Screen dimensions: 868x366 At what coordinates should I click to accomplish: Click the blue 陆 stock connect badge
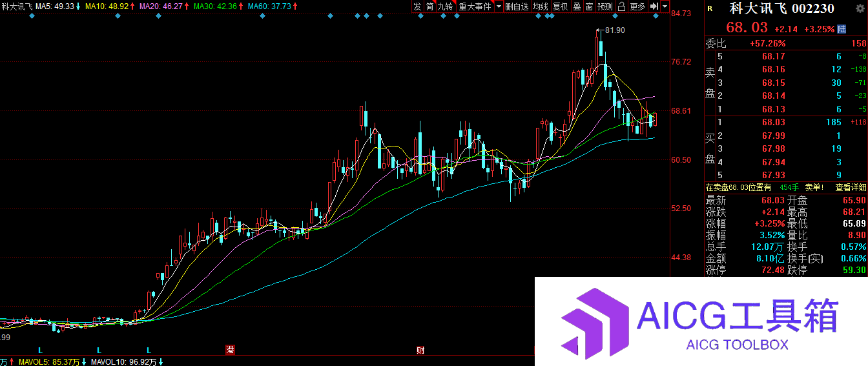point(842,29)
